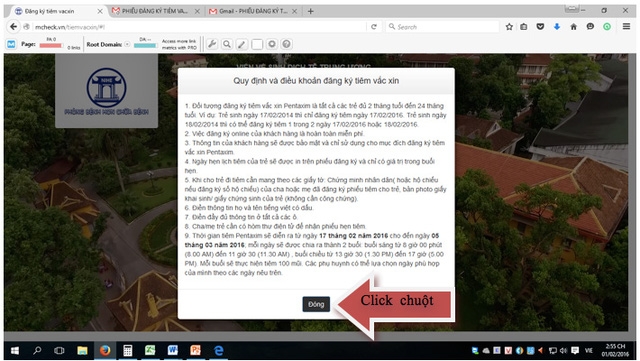Click the site identity globe icon
Screen dimensions: 640x361
(x=27, y=27)
